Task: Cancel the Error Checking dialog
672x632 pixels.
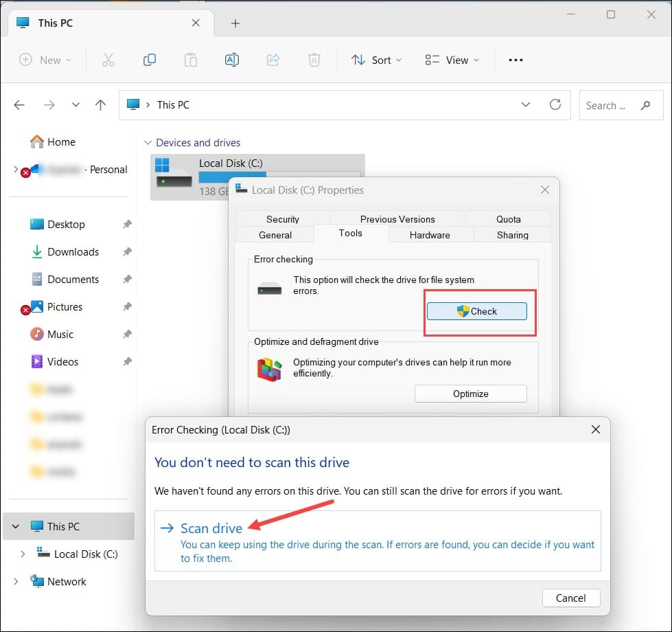Action: tap(571, 598)
